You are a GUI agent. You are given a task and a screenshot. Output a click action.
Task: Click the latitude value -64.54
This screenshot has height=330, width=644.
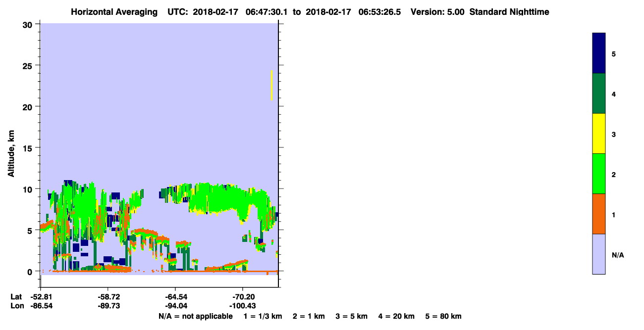175,297
